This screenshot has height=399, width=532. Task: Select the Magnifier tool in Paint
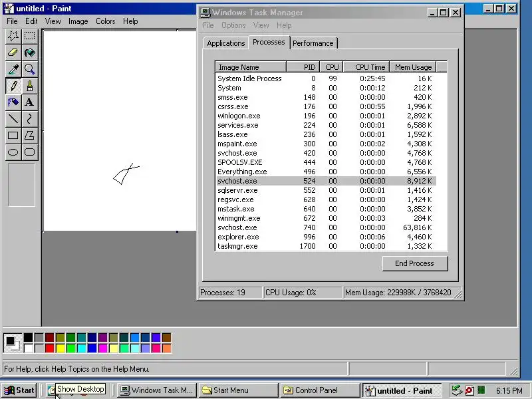point(29,69)
